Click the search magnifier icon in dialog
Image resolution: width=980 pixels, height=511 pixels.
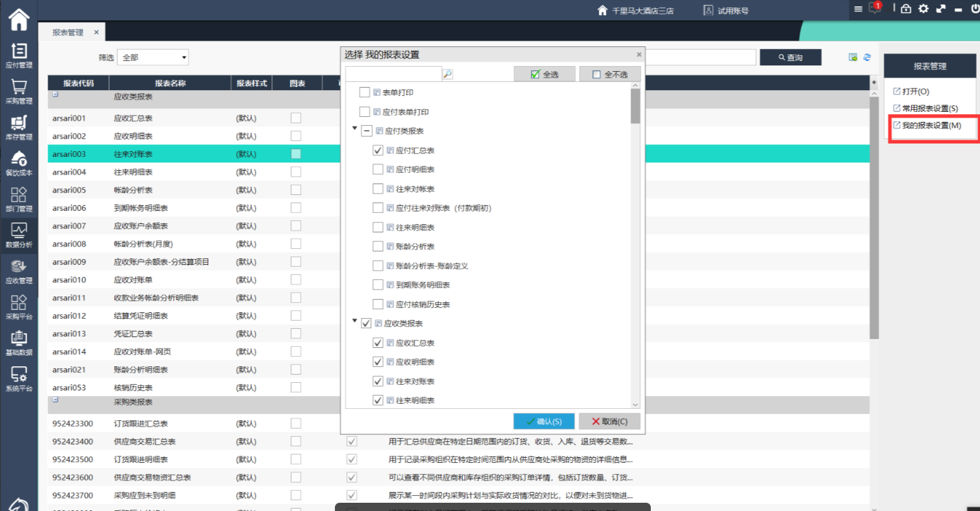(x=447, y=74)
